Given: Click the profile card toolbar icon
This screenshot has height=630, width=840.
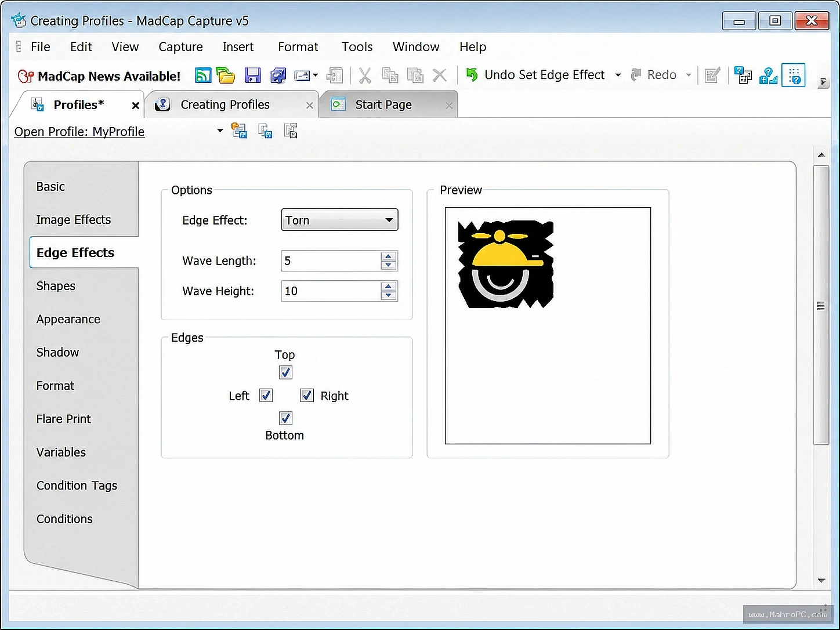Looking at the screenshot, I should 302,75.
